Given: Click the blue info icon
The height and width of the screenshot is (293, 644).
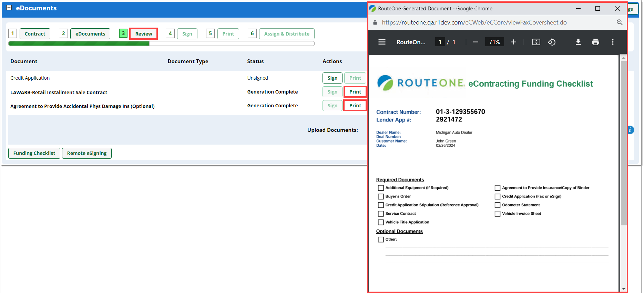Looking at the screenshot, I should point(631,130).
